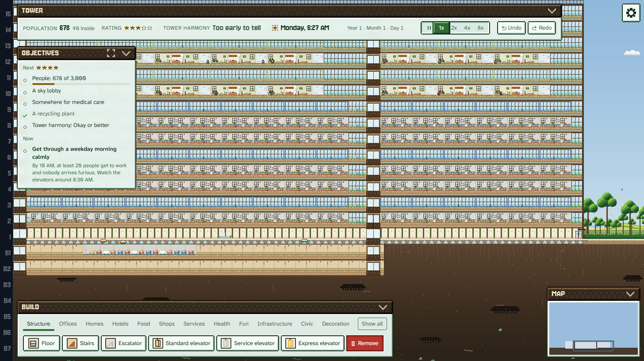Select the Stairs build tool
The width and height of the screenshot is (644, 361).
coord(80,343)
